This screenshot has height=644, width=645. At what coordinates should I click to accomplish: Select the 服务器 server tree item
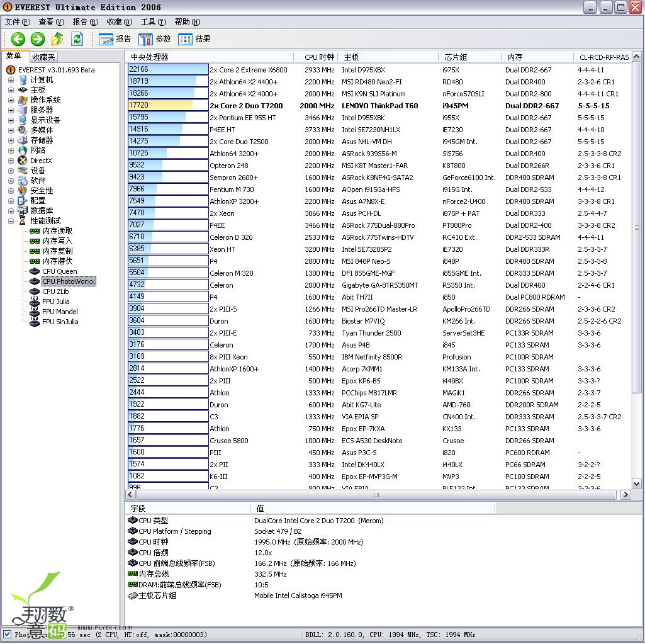(x=42, y=110)
